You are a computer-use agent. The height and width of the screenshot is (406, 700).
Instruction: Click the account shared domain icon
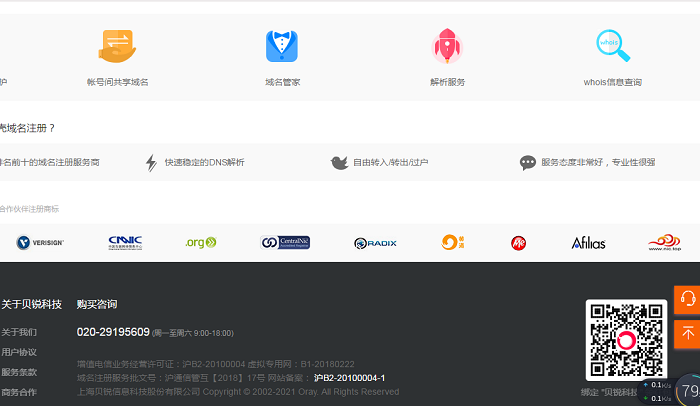[117, 46]
